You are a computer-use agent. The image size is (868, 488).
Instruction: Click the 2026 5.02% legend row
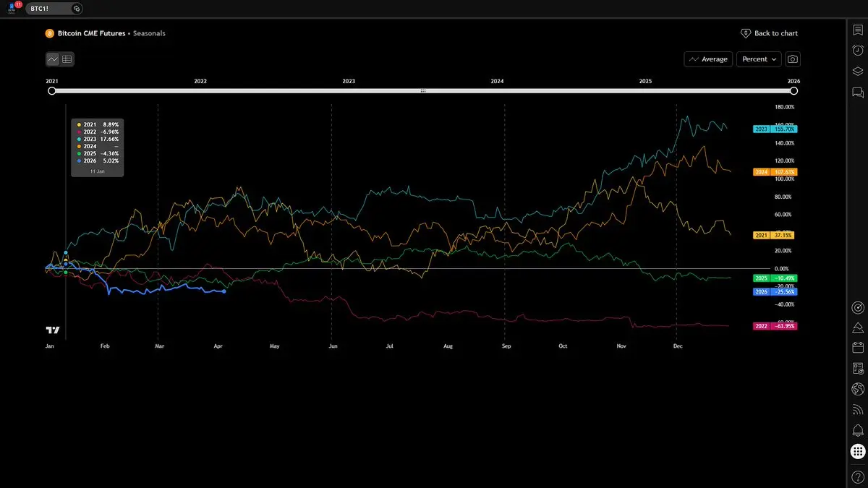click(97, 160)
